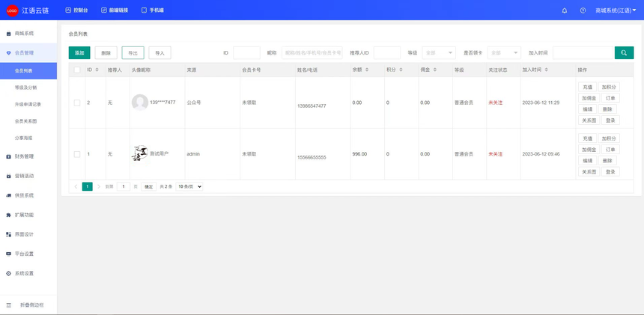Open the 是否领卡 filter dropdown

tap(504, 53)
